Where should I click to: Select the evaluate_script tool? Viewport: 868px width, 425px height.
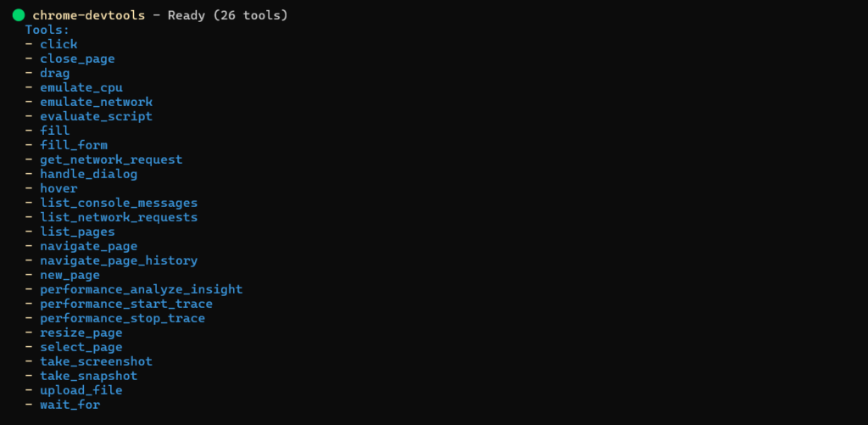tap(96, 116)
